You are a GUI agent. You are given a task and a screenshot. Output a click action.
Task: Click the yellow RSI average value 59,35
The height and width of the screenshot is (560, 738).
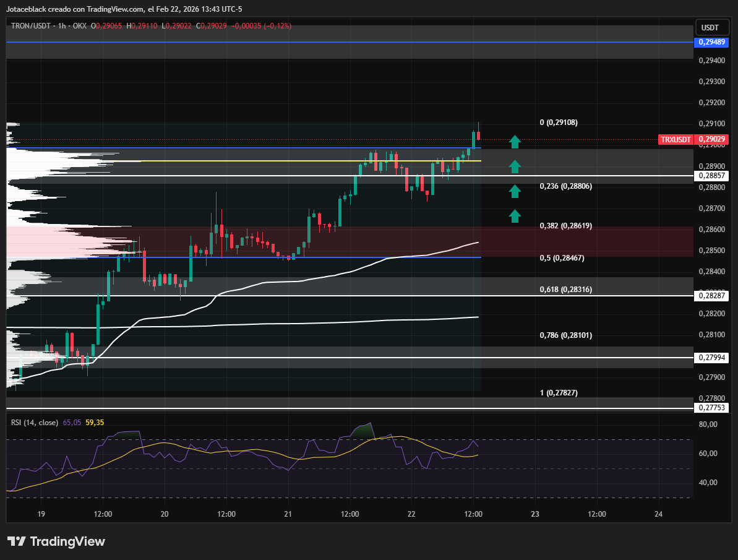point(95,423)
